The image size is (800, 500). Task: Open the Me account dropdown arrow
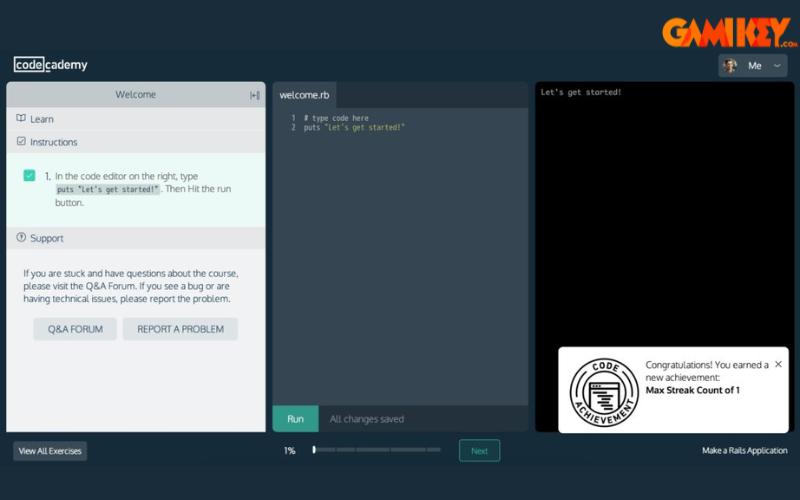(x=777, y=65)
